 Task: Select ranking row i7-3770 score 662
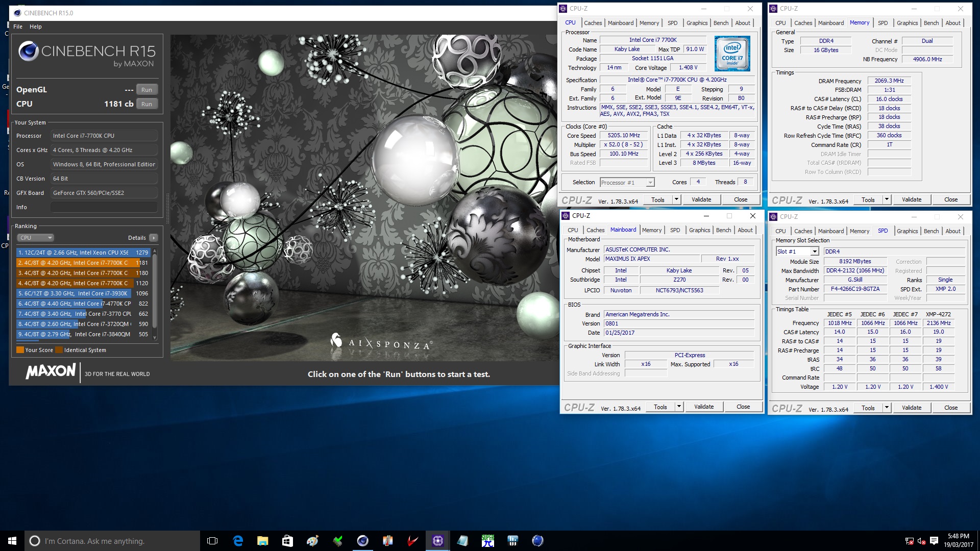pos(83,314)
